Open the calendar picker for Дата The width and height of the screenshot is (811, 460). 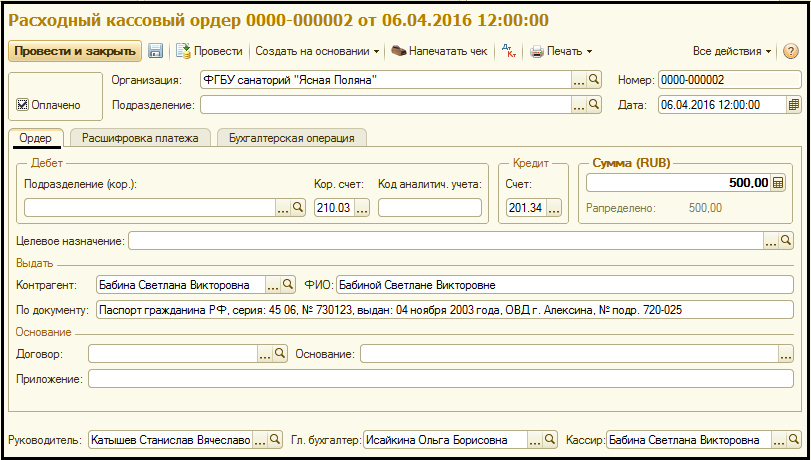[793, 105]
